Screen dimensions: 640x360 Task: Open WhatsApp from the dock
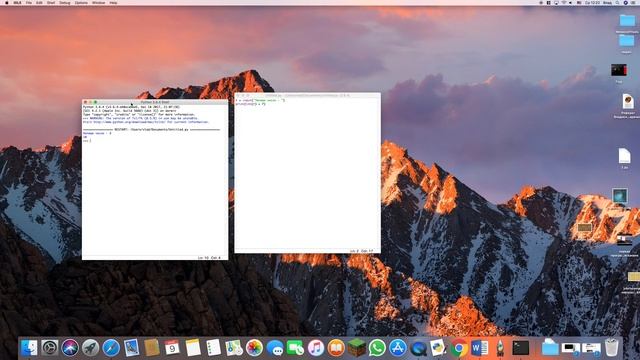pyautogui.click(x=377, y=348)
